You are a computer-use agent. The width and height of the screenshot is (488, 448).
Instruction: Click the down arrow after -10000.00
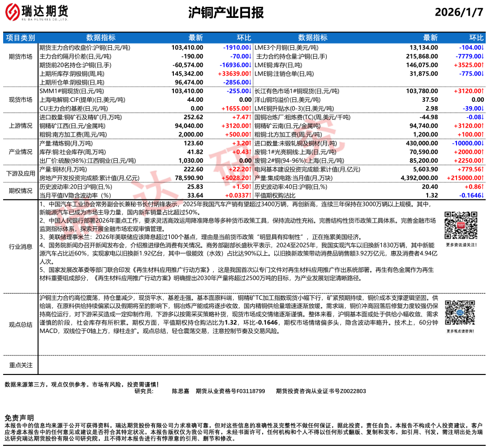point(482,143)
